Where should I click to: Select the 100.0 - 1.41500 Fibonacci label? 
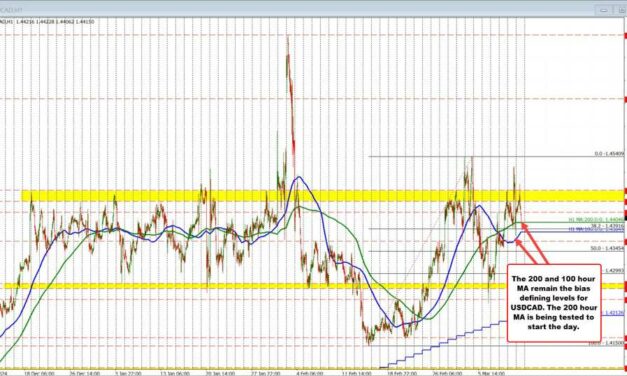click(x=606, y=343)
